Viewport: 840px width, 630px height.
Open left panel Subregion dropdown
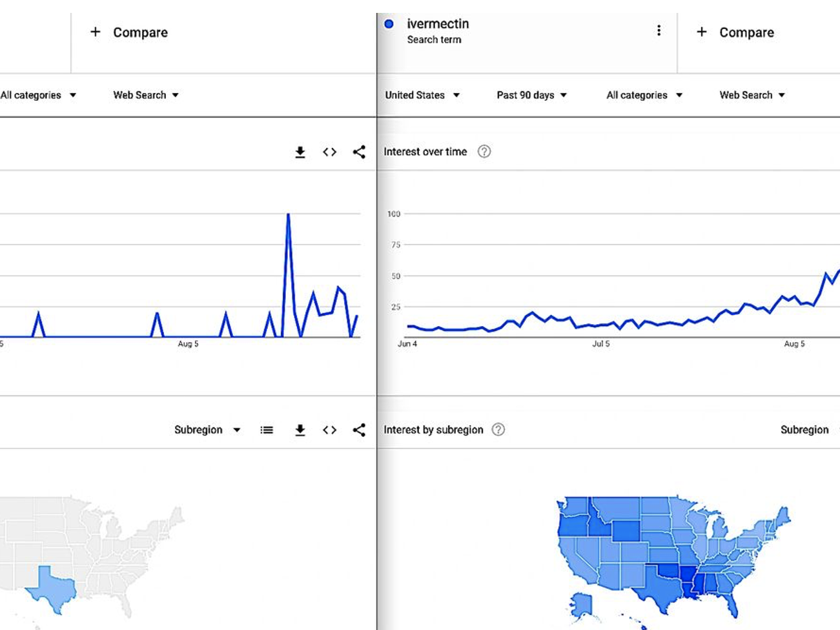207,430
